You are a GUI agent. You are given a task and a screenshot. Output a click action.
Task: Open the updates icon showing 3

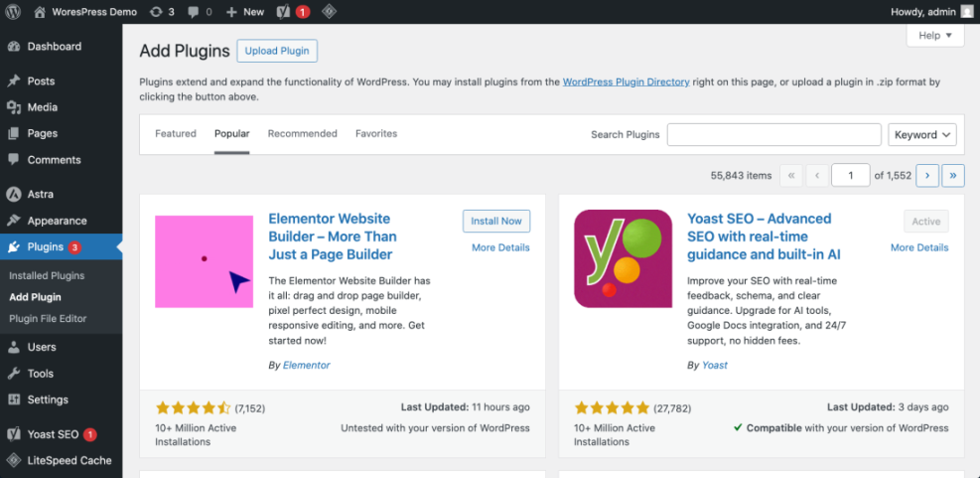pos(156,11)
